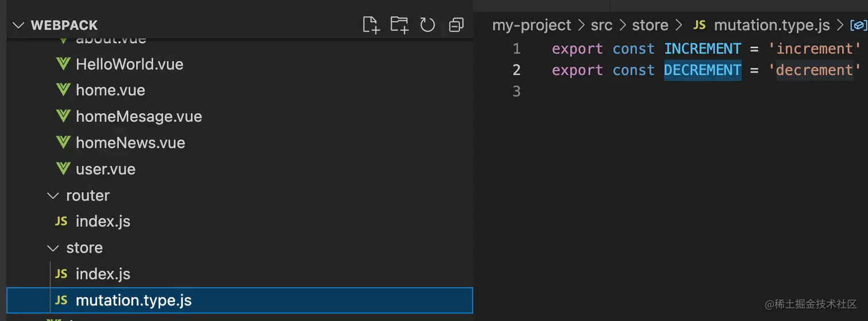Collapse the WEBPACK explorer section
Viewport: 868px width, 321px height.
(x=18, y=25)
